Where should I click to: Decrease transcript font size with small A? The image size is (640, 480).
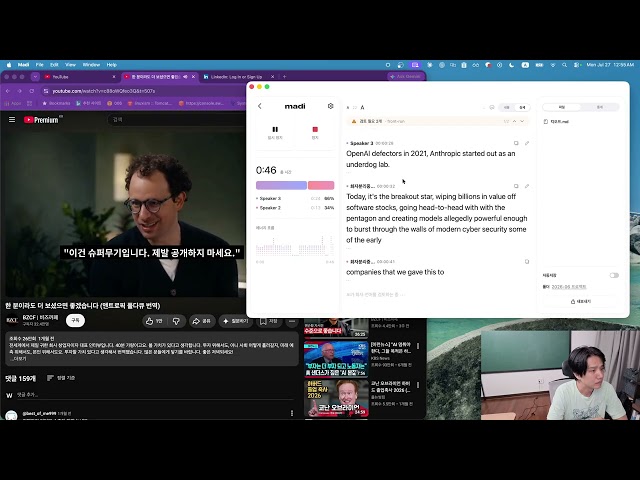click(348, 108)
